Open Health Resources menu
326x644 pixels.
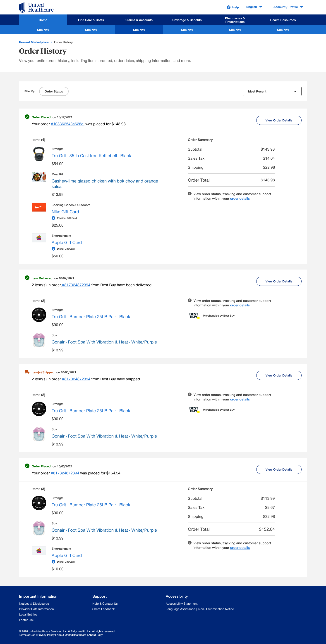(283, 20)
